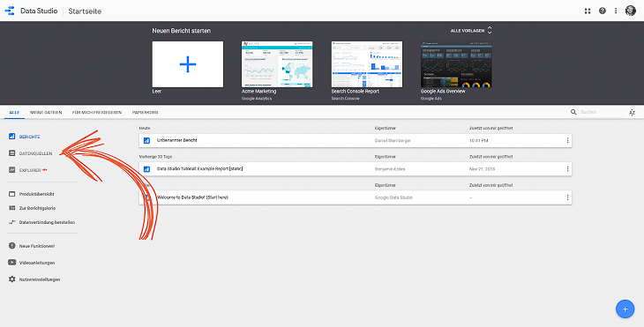Click the Data Studio logo icon
Screen dimensions: 644x327
10,11
